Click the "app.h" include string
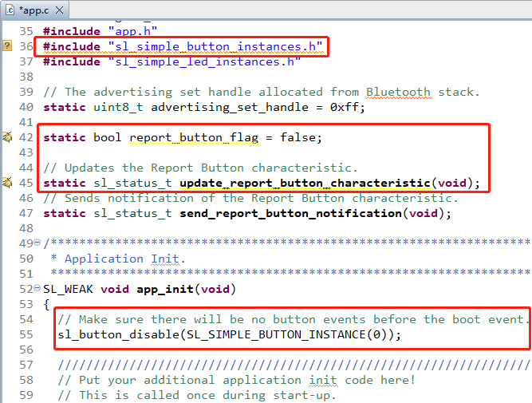This screenshot has height=403, width=532. (x=130, y=31)
